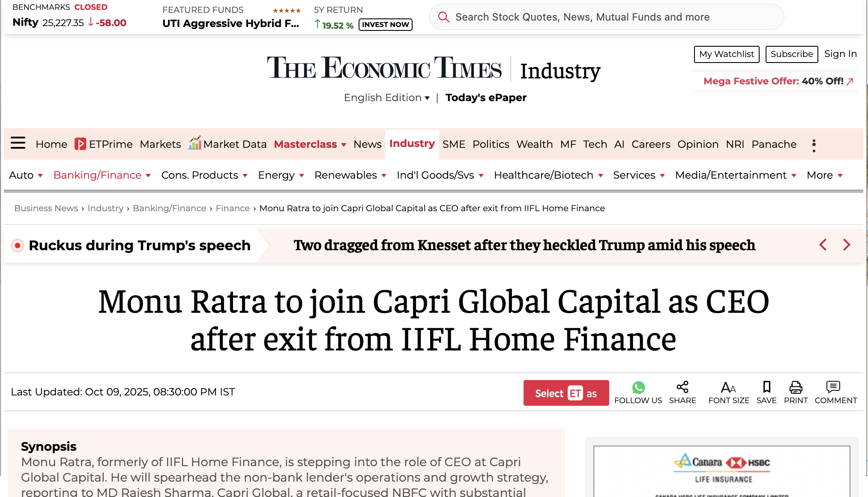Viewport: 868px width, 497px height.
Task: Click the INVEST NOW button
Action: [385, 24]
